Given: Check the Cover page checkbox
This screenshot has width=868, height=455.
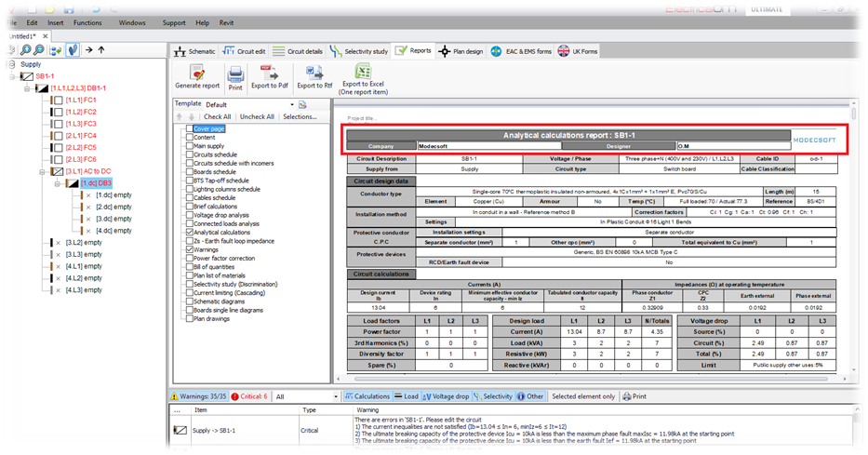Looking at the screenshot, I should [189, 129].
